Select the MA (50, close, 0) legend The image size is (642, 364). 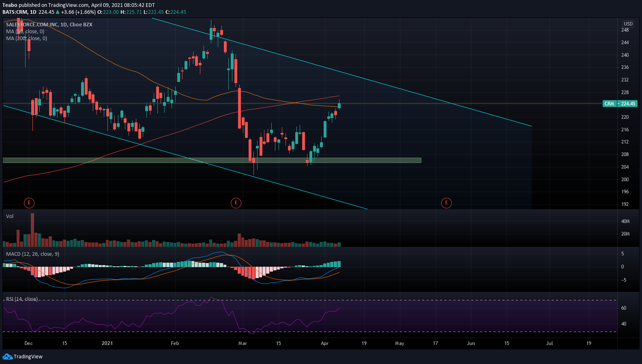pos(25,31)
